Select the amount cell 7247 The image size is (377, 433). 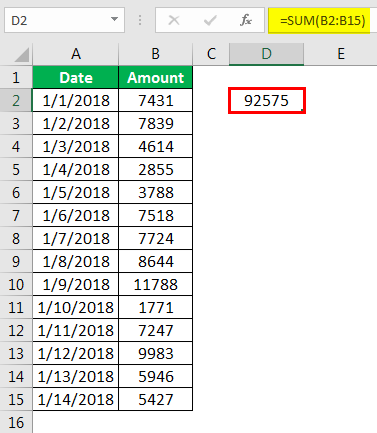coord(156,330)
